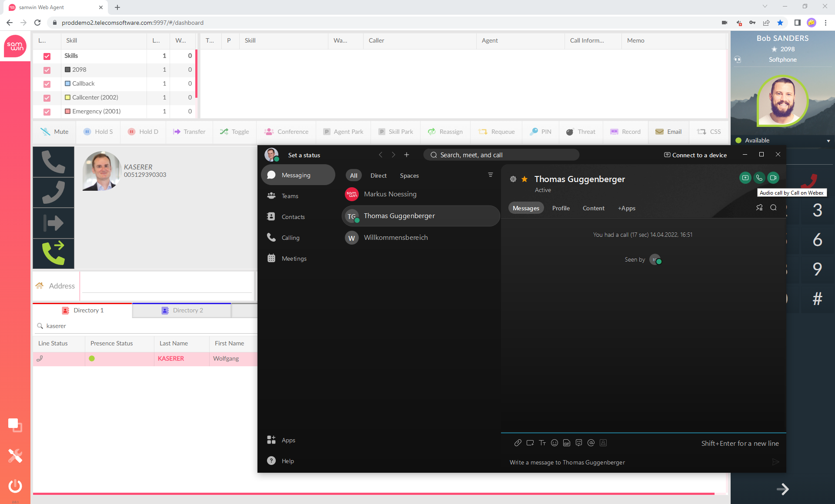Click the Hold S button

(x=98, y=132)
